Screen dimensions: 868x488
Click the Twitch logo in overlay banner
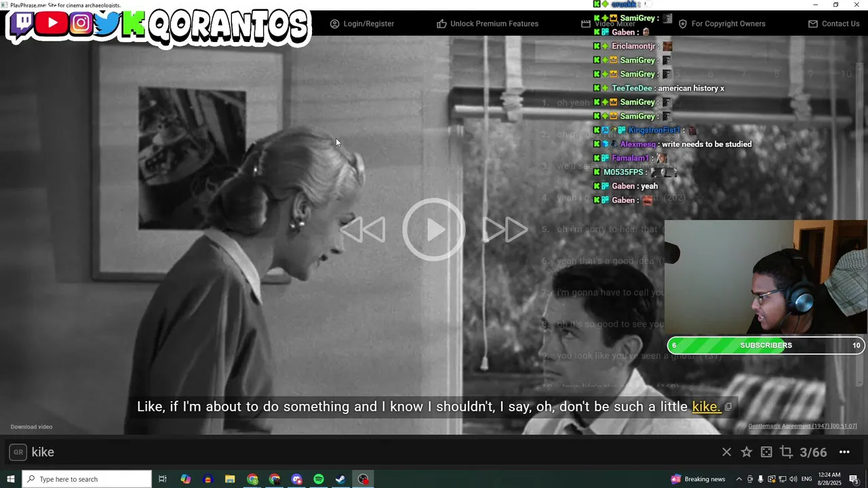tap(22, 23)
